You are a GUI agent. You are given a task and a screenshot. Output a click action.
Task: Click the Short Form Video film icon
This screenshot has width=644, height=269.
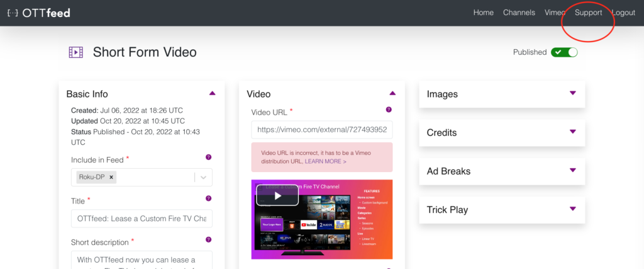point(75,52)
